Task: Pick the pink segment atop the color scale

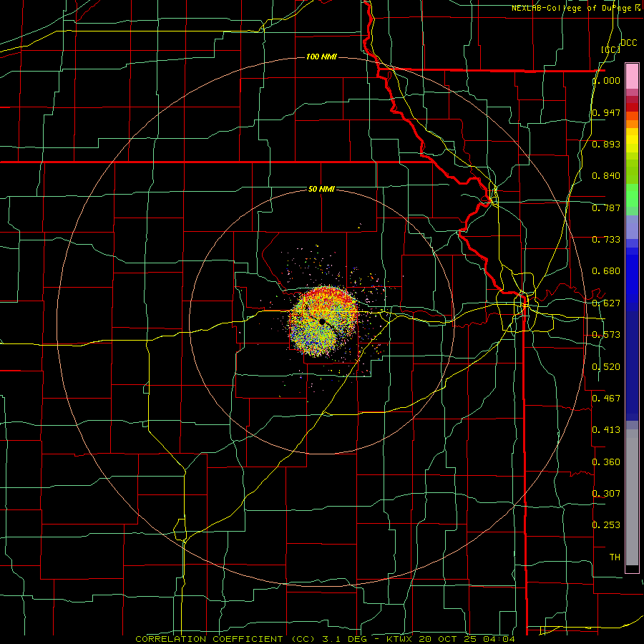Action: coord(632,76)
